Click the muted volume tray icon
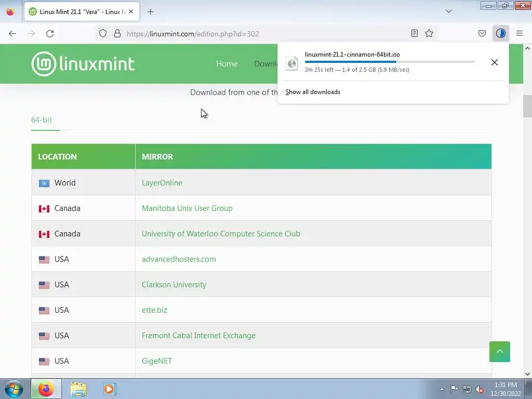The image size is (532, 399). [480, 389]
